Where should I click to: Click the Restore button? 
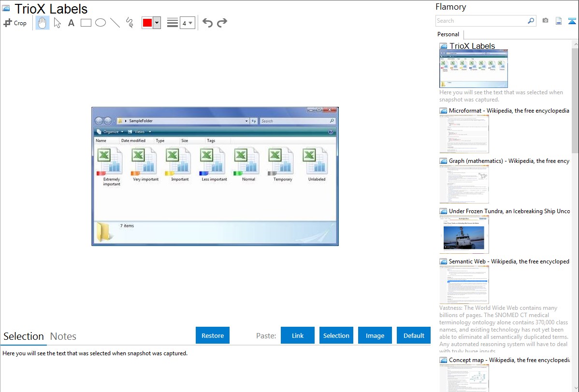point(213,335)
